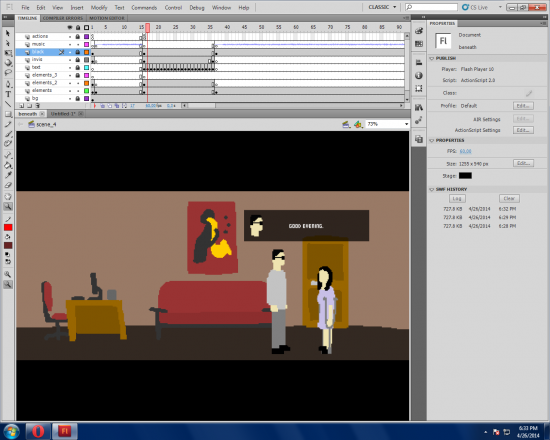Select the Eyedropper tool

(x=8, y=175)
